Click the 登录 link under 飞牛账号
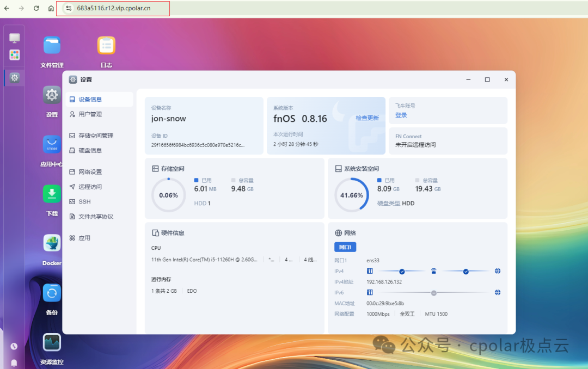588x369 pixels. coord(401,115)
